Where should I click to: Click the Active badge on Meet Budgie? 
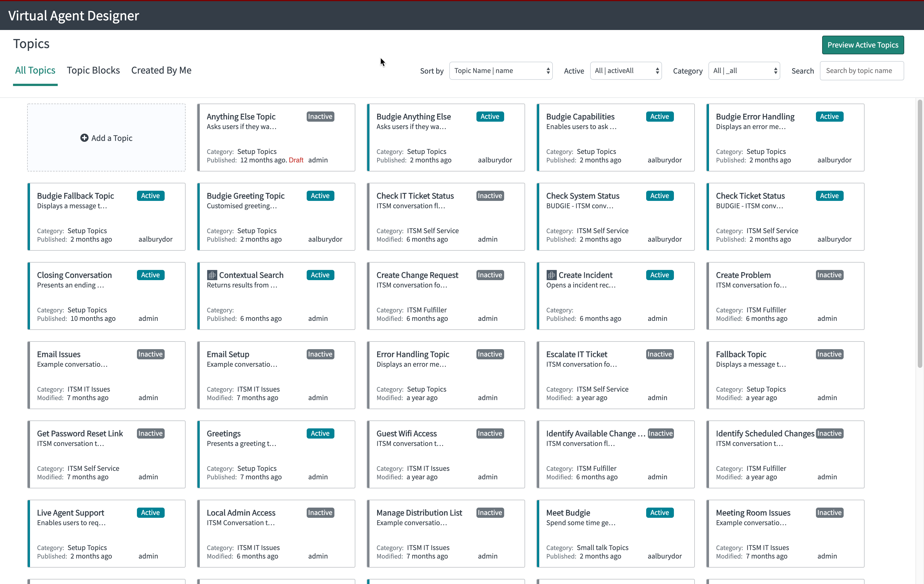pyautogui.click(x=660, y=513)
